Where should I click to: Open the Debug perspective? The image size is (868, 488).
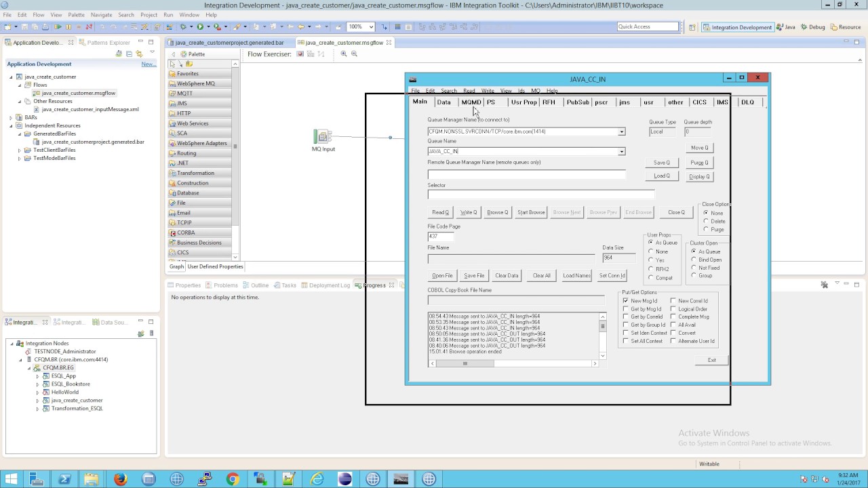(812, 27)
